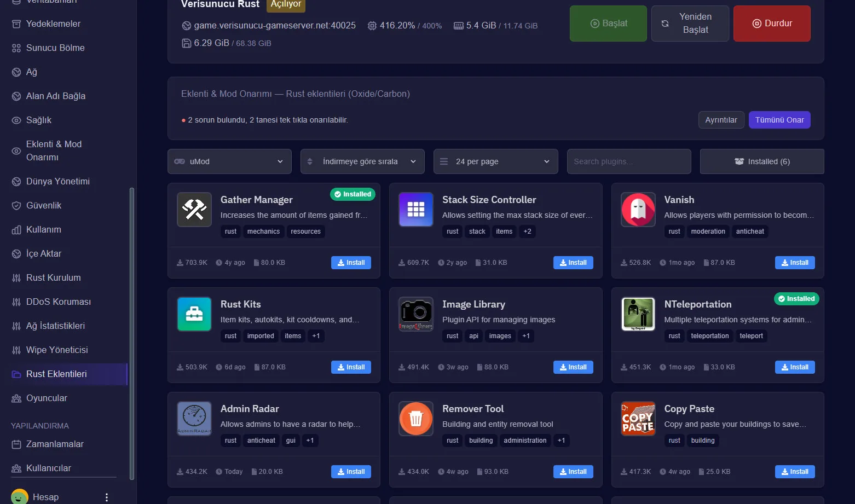Click the Hesap avatar icon
855x504 pixels.
[20, 496]
